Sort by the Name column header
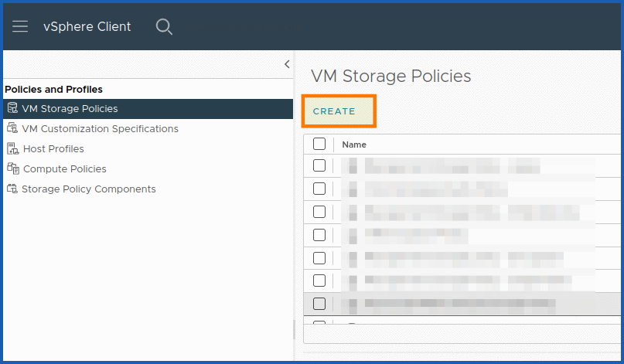 [x=354, y=145]
